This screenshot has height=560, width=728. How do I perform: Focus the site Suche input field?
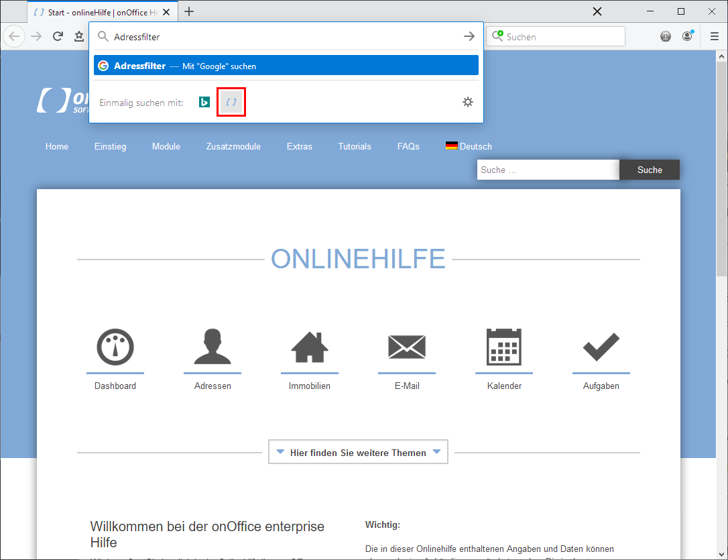click(x=548, y=170)
